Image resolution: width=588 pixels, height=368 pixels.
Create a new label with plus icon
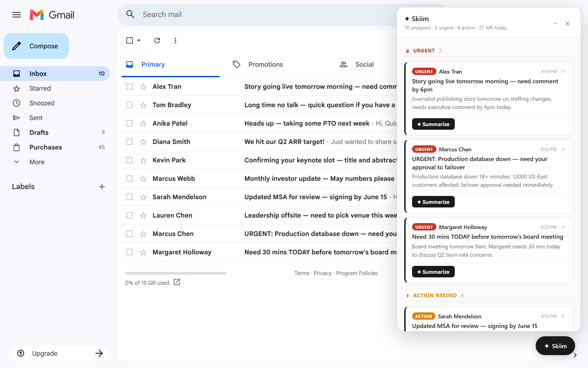coord(102,187)
